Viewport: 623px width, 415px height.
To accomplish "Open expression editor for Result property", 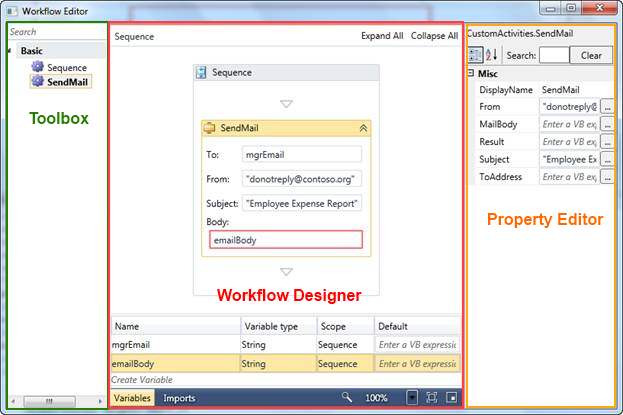I will pos(607,142).
